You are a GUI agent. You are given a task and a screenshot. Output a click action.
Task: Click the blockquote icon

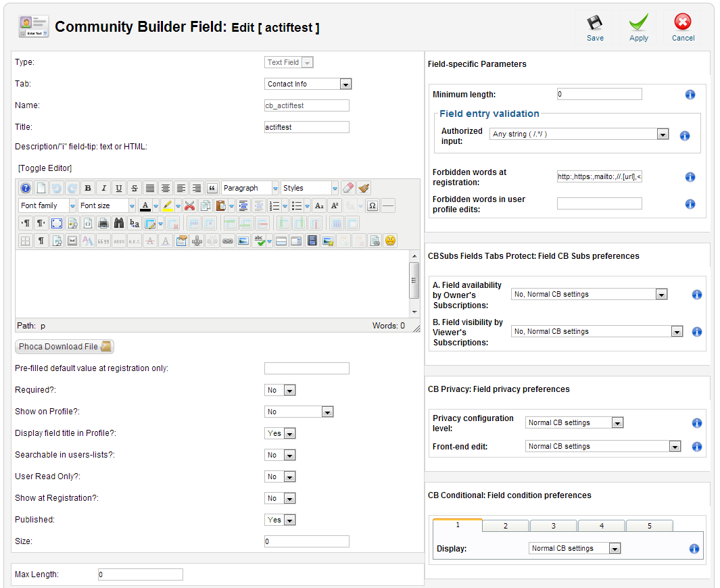(x=212, y=188)
